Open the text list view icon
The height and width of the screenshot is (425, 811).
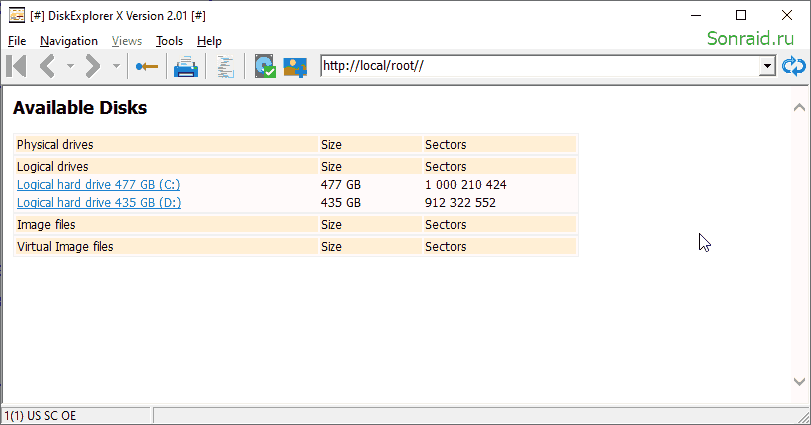coord(225,67)
